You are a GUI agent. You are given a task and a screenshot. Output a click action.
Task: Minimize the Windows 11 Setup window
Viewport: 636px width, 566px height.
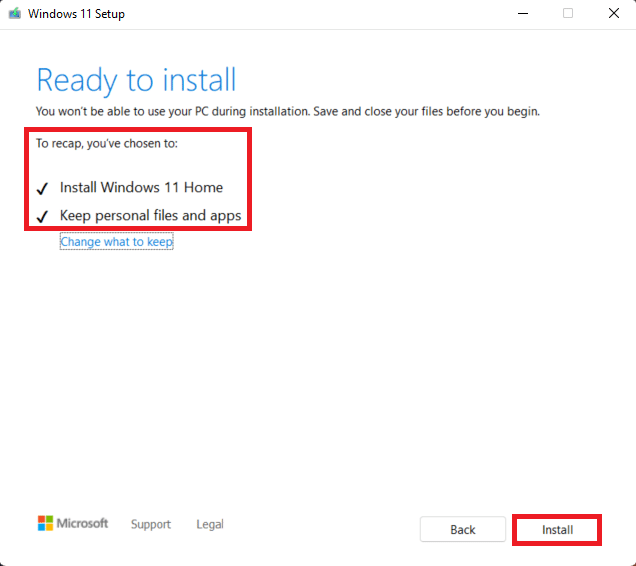521,14
